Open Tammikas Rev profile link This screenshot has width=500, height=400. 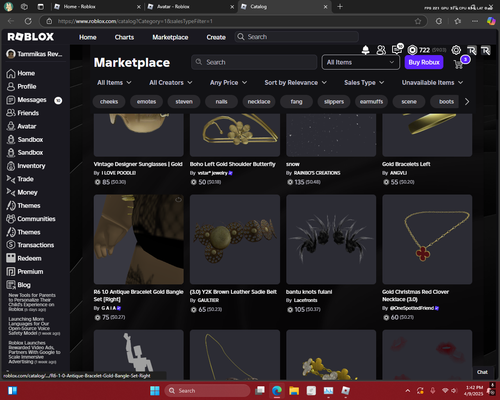coord(34,54)
